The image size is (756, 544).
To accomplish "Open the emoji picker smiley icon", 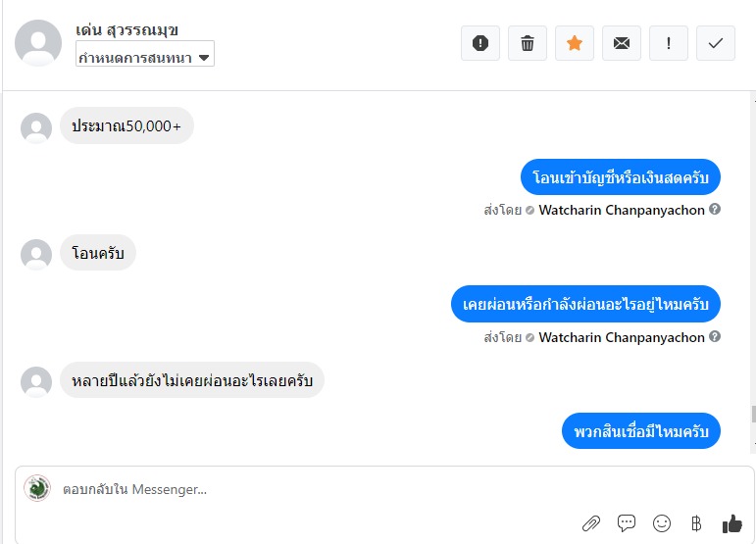I will coord(662,523).
